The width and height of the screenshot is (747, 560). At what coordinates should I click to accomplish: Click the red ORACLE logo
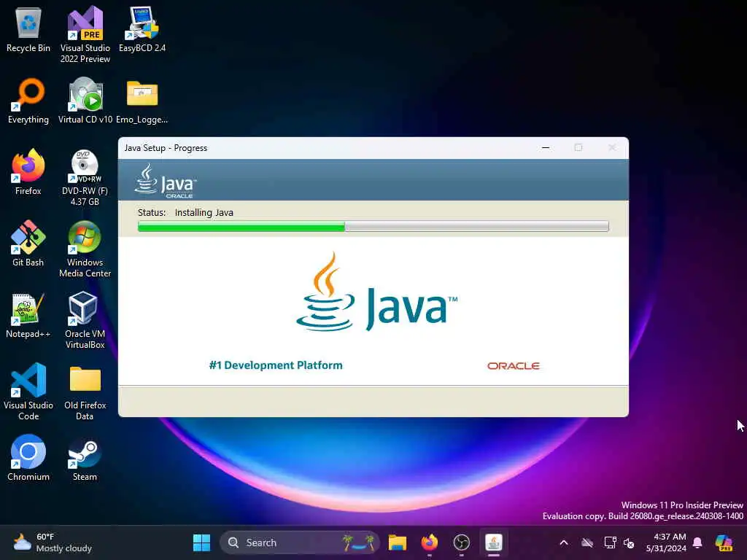click(513, 366)
